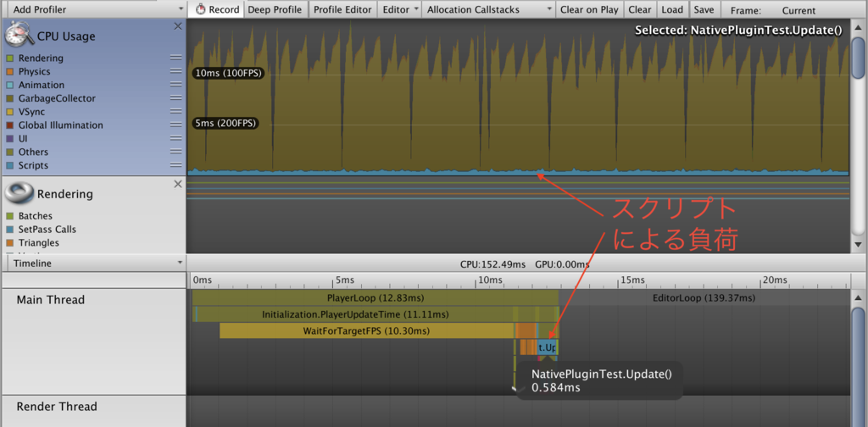
Task: Click the reorder handle for Animation row
Action: pyautogui.click(x=176, y=85)
